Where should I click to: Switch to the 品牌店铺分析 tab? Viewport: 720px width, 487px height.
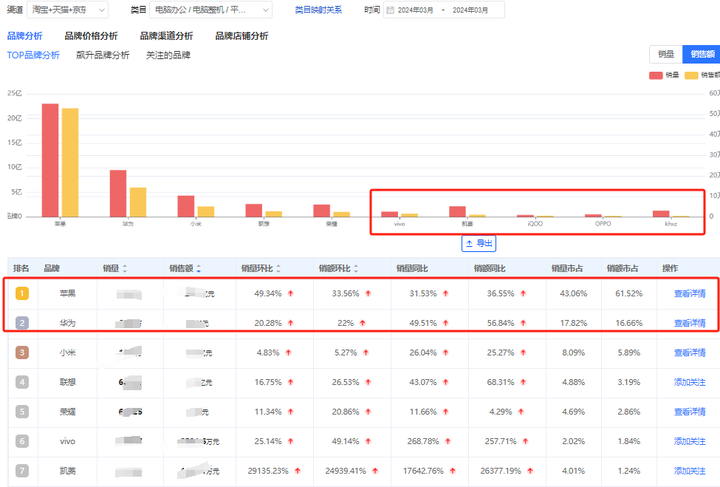pyautogui.click(x=242, y=36)
